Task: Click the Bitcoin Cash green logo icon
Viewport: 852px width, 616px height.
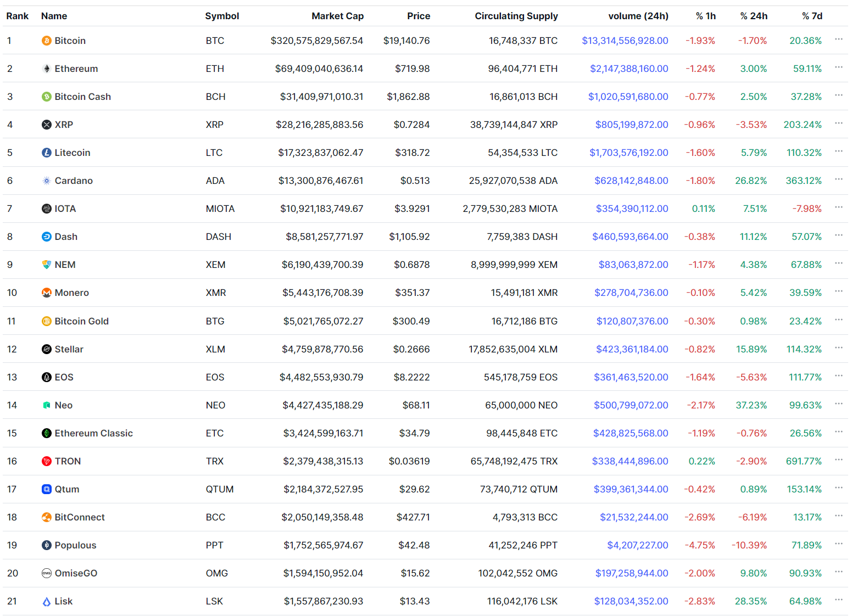Action: (x=47, y=97)
